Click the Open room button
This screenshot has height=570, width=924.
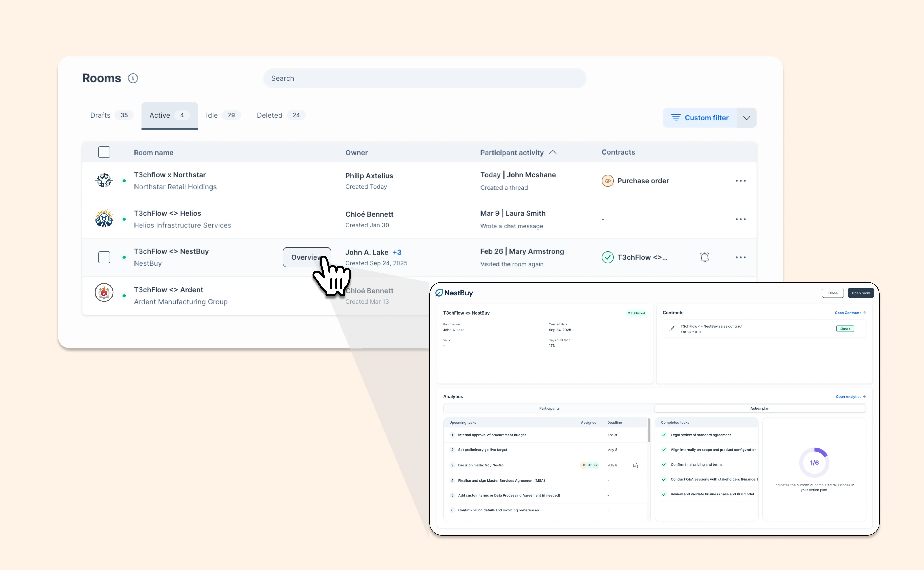point(861,293)
